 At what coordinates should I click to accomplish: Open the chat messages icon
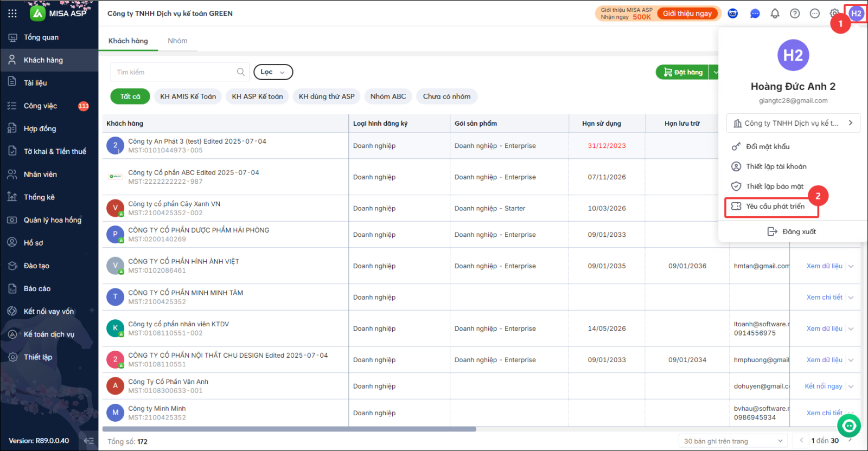pos(755,14)
